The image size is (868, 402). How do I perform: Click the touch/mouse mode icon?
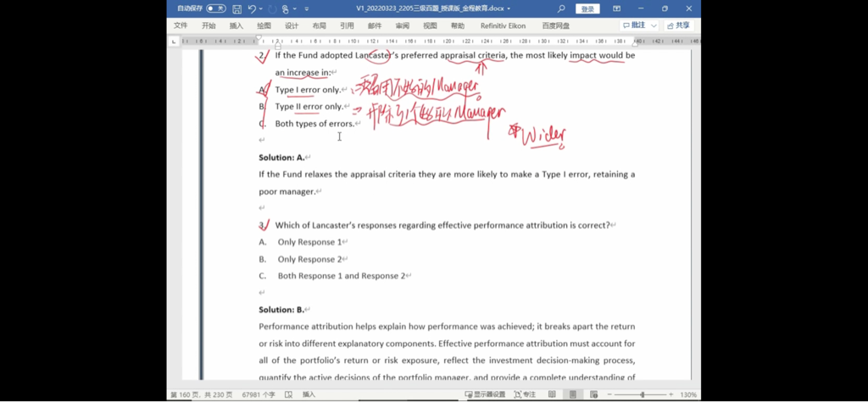point(286,8)
